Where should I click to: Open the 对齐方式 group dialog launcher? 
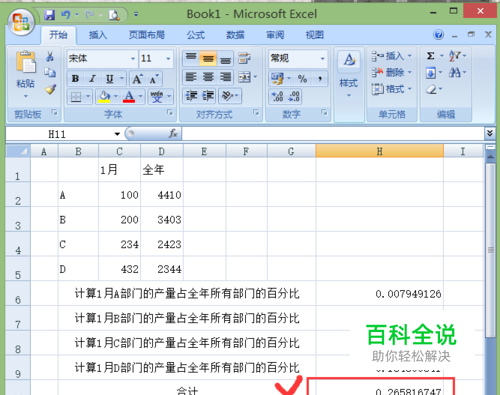click(x=256, y=113)
